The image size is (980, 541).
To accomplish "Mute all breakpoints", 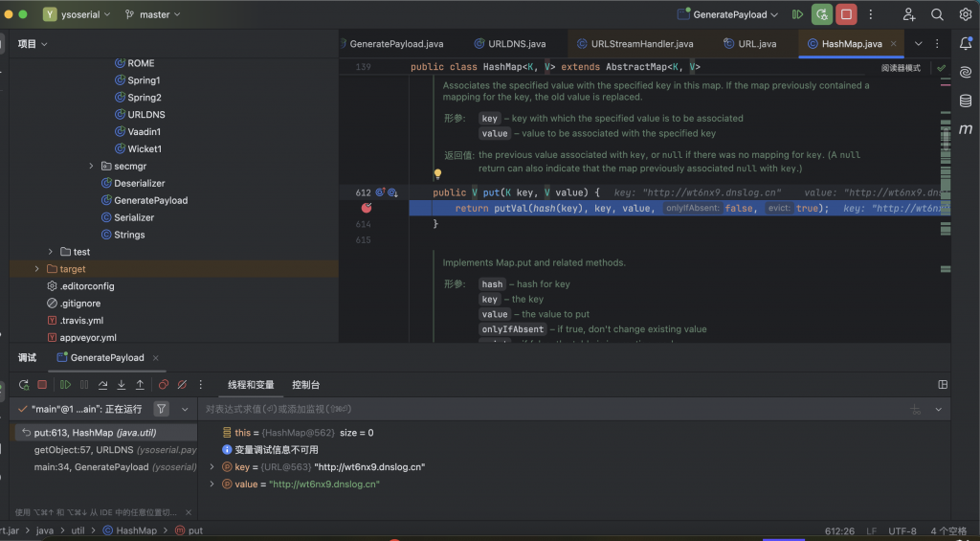I will (182, 385).
